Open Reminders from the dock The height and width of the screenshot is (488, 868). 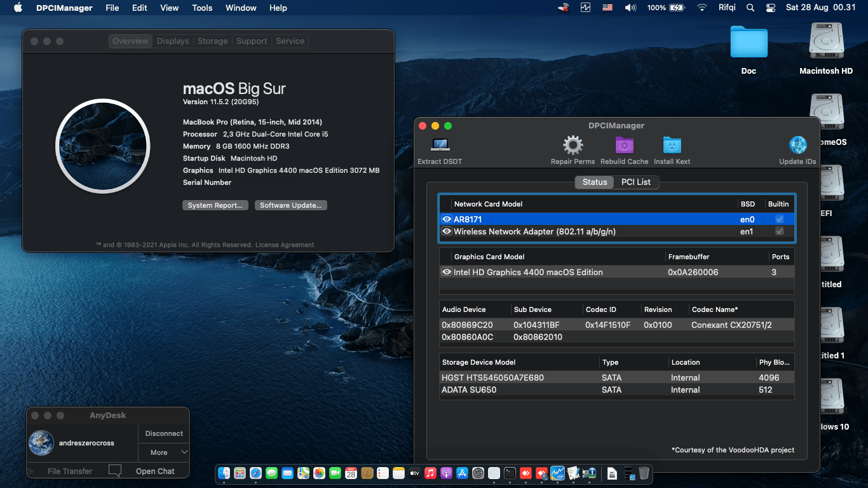coord(383,473)
